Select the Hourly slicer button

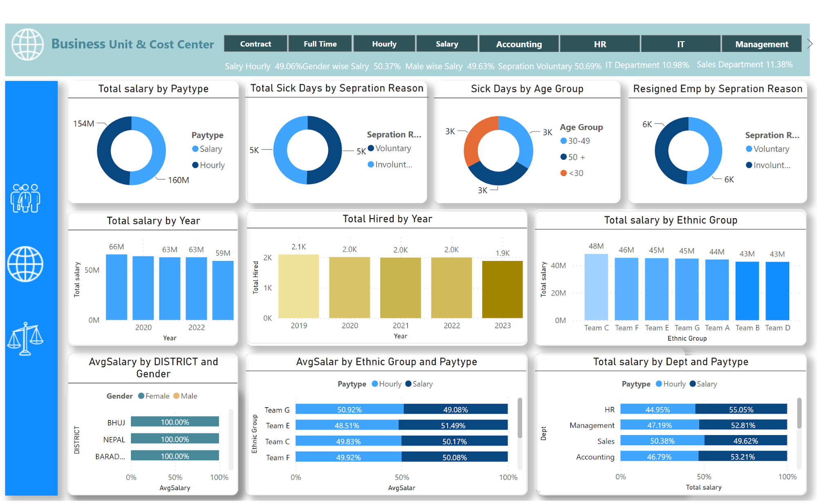(384, 44)
